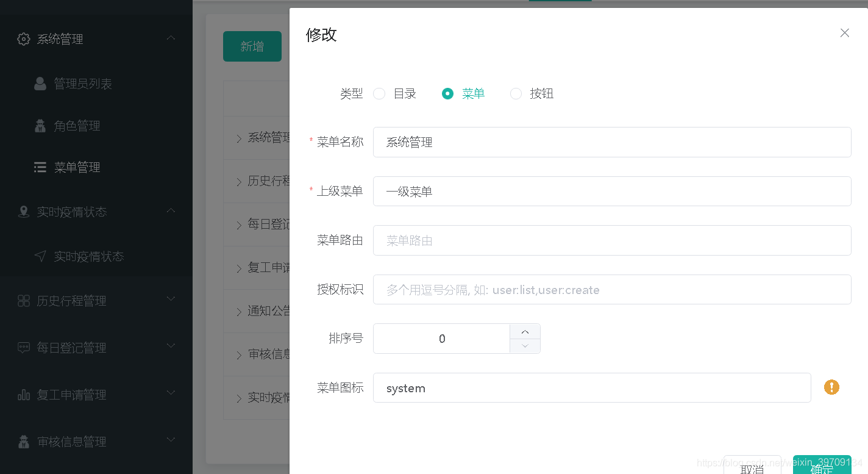868x474 pixels.
Task: Click the 排序号 number field
Action: pos(442,339)
